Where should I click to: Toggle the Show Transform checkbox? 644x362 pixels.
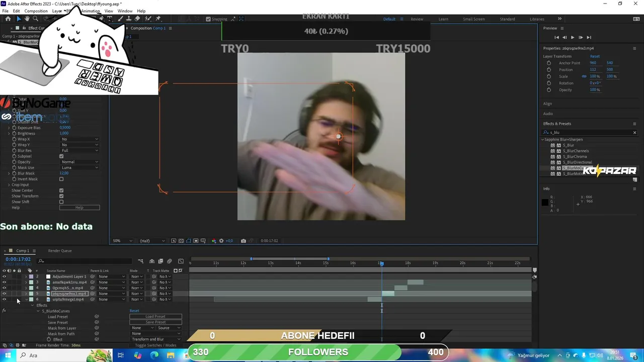(x=61, y=196)
